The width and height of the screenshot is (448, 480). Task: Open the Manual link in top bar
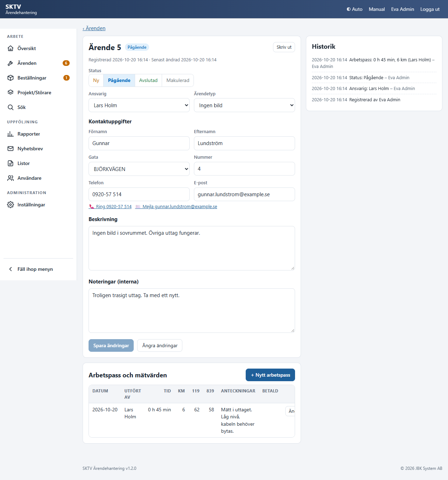click(377, 9)
